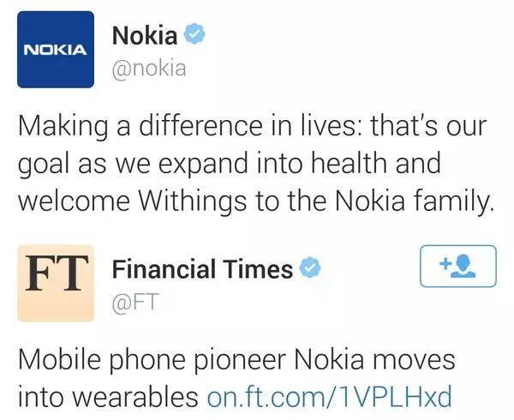
Task: Open the Nokia display name
Action: coord(146,36)
